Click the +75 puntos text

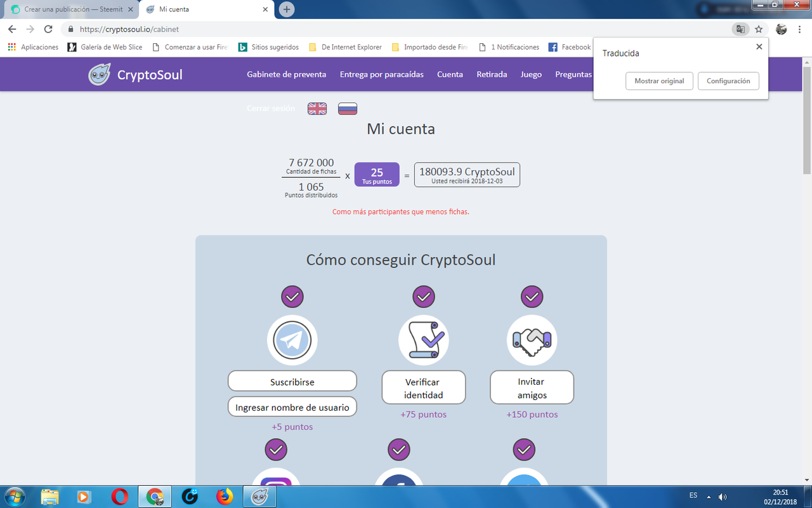(424, 414)
